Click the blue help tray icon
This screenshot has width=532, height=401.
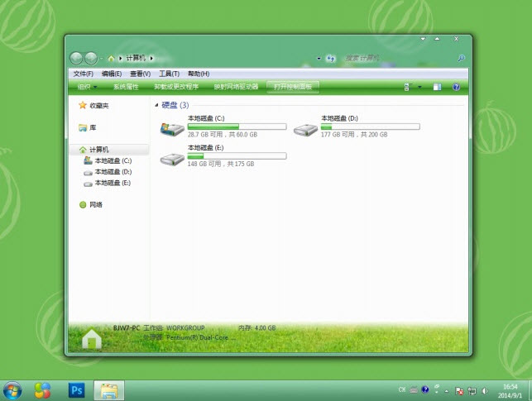click(424, 389)
